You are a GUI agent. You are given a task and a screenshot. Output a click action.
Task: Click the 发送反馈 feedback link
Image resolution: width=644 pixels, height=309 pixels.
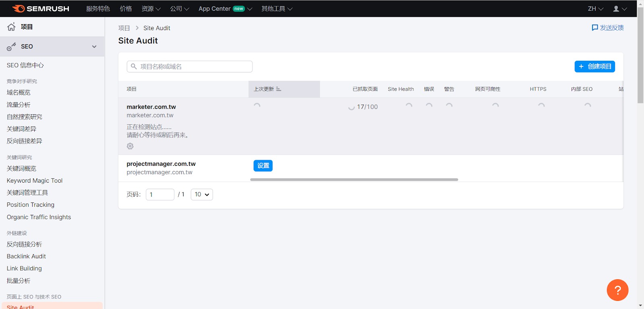608,28
